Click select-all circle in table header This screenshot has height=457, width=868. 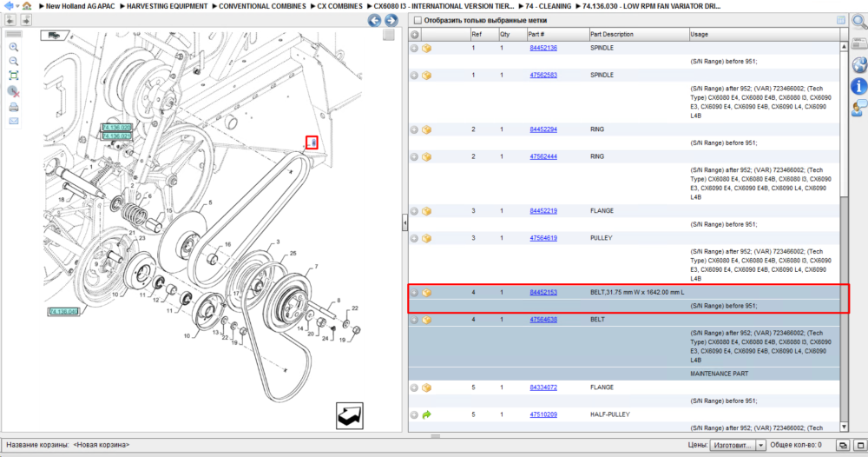[415, 35]
